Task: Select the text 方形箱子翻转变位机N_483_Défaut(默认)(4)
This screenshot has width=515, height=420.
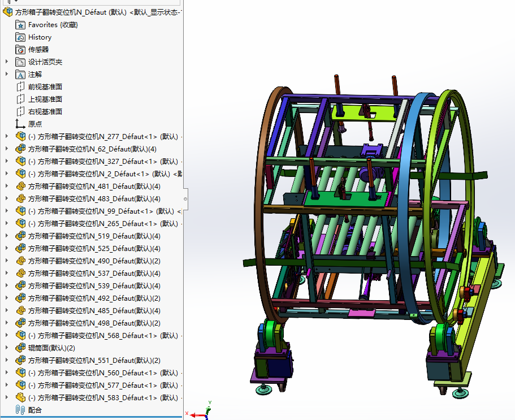Action: pyautogui.click(x=94, y=198)
